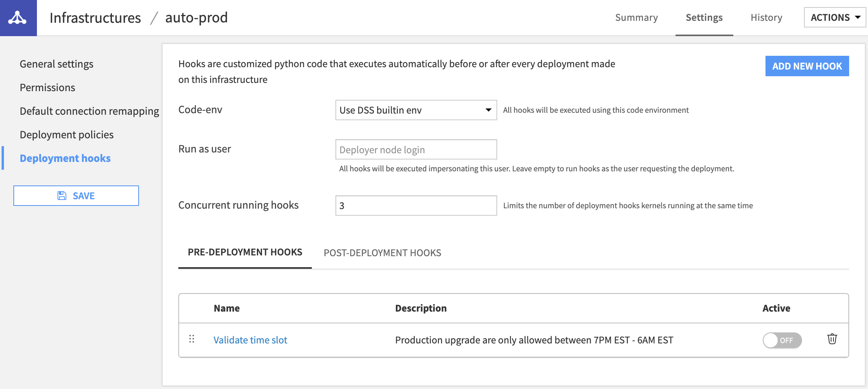Delete the Validate time slot hook
This screenshot has width=868, height=389.
[832, 339]
